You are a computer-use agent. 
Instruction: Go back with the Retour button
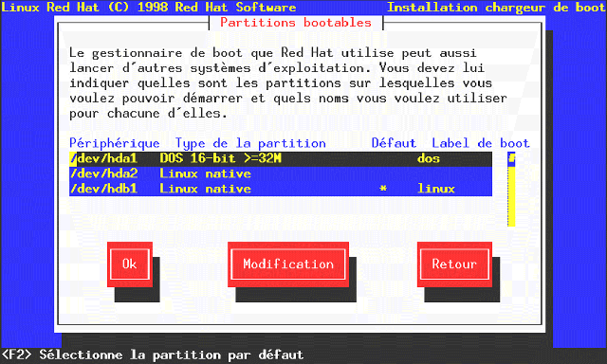[x=454, y=264]
